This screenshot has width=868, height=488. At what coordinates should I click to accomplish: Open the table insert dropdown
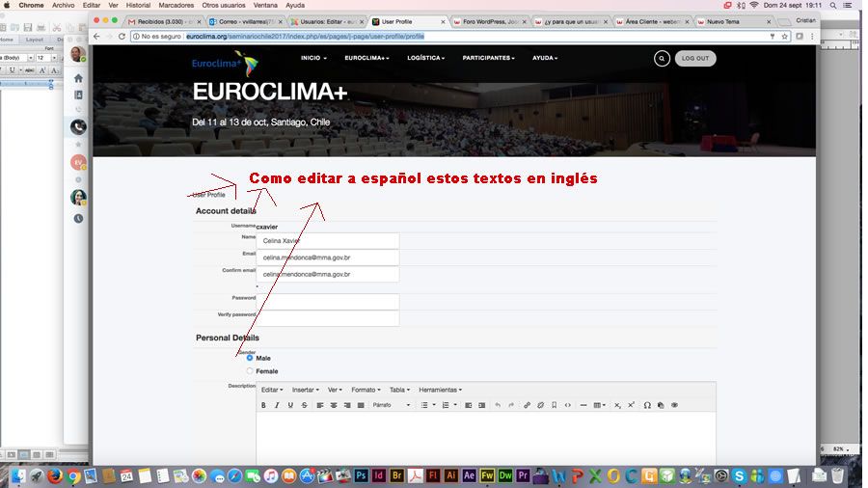[600, 405]
